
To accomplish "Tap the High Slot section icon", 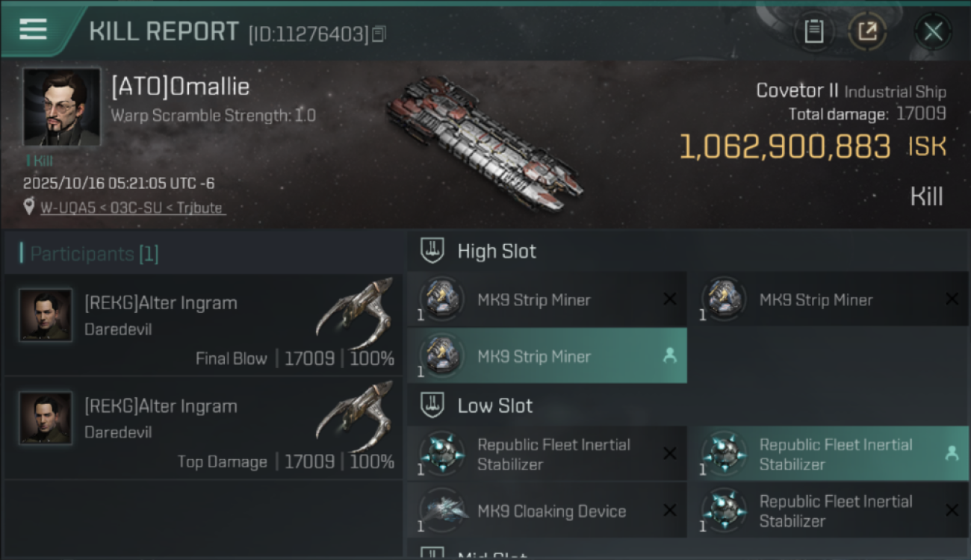I will click(x=432, y=251).
